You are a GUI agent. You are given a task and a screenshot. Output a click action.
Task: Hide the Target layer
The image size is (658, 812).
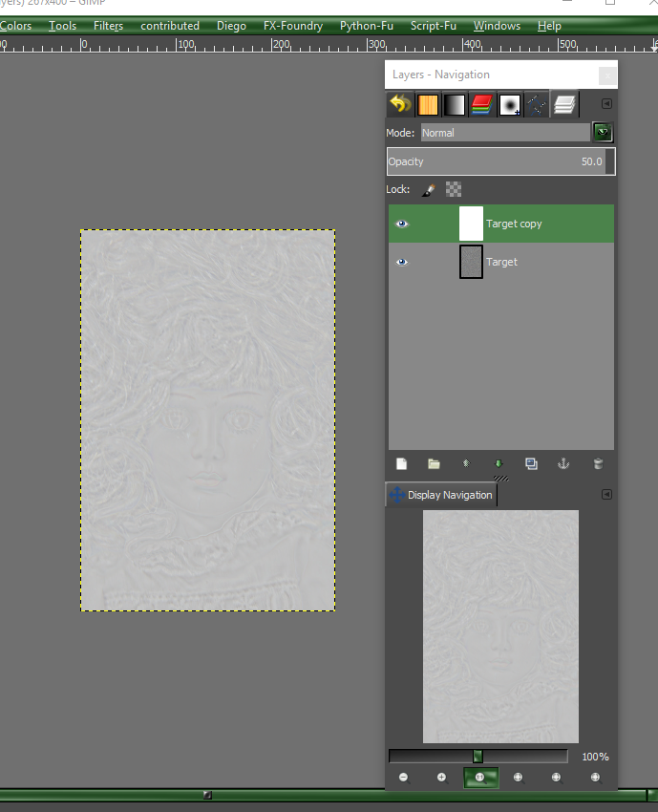pyautogui.click(x=402, y=262)
